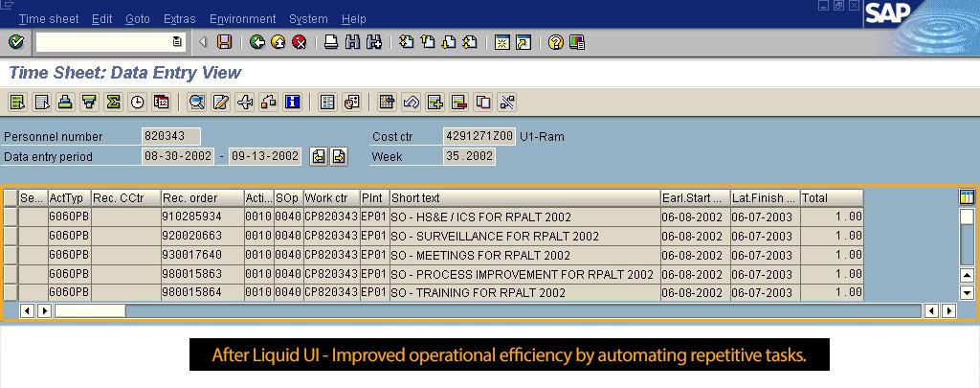The width and height of the screenshot is (980, 388).
Task: Open the command field history dropdown
Action: click(x=177, y=42)
